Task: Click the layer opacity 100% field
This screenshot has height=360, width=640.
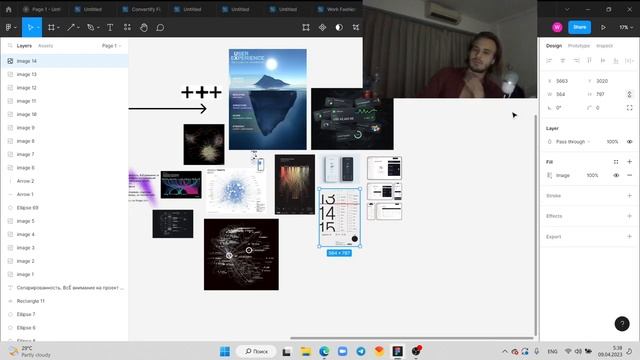Action: [612, 142]
